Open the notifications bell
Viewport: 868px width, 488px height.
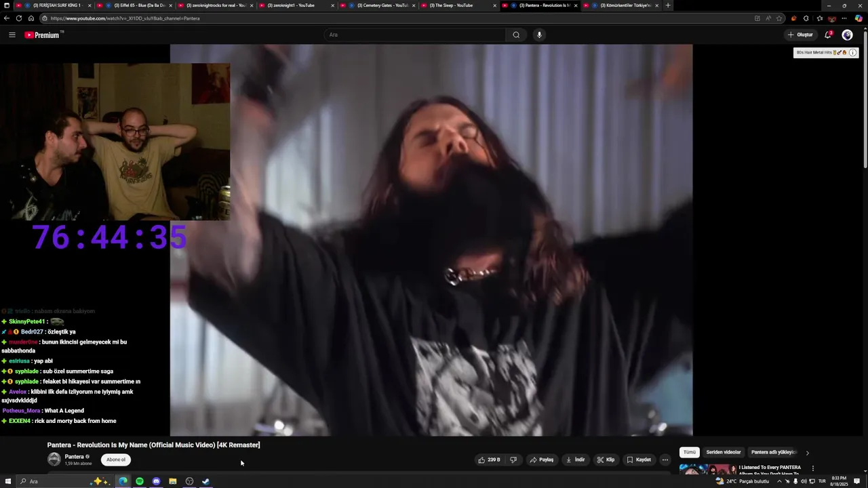pyautogui.click(x=828, y=35)
